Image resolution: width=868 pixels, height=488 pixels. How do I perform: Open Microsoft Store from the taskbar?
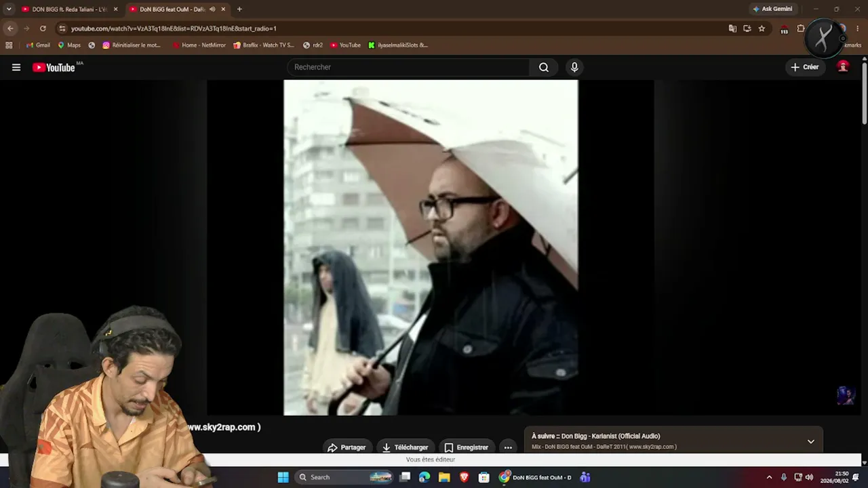484,477
